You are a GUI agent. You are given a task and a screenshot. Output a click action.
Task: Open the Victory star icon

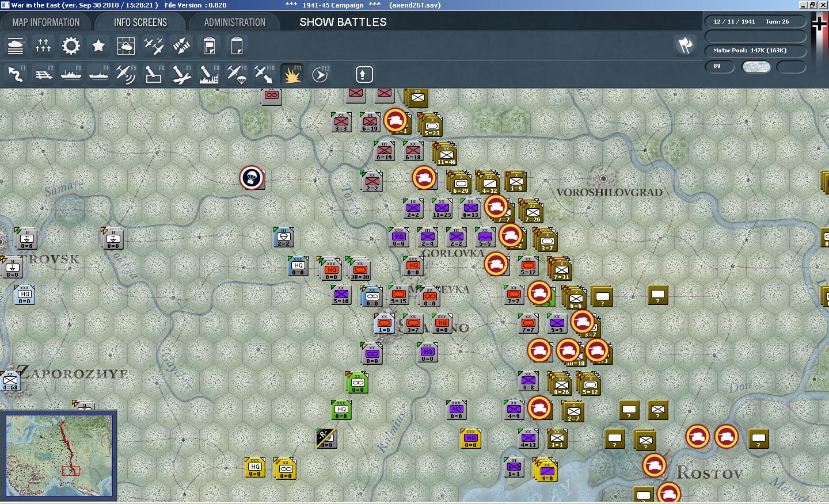(98, 45)
